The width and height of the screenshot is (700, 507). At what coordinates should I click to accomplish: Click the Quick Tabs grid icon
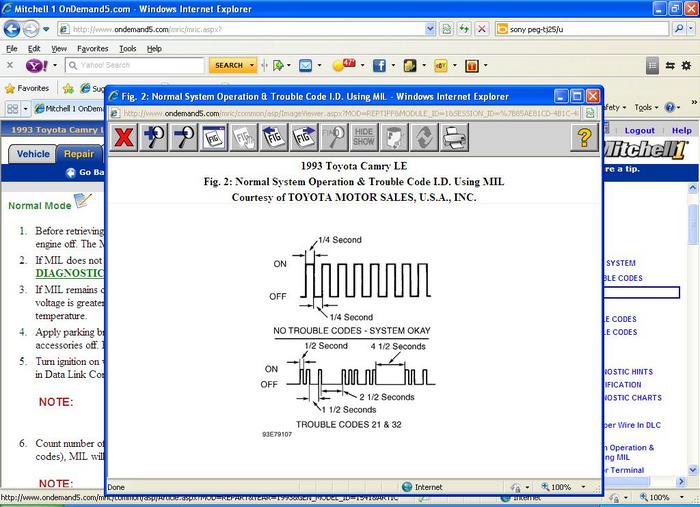click(13, 108)
